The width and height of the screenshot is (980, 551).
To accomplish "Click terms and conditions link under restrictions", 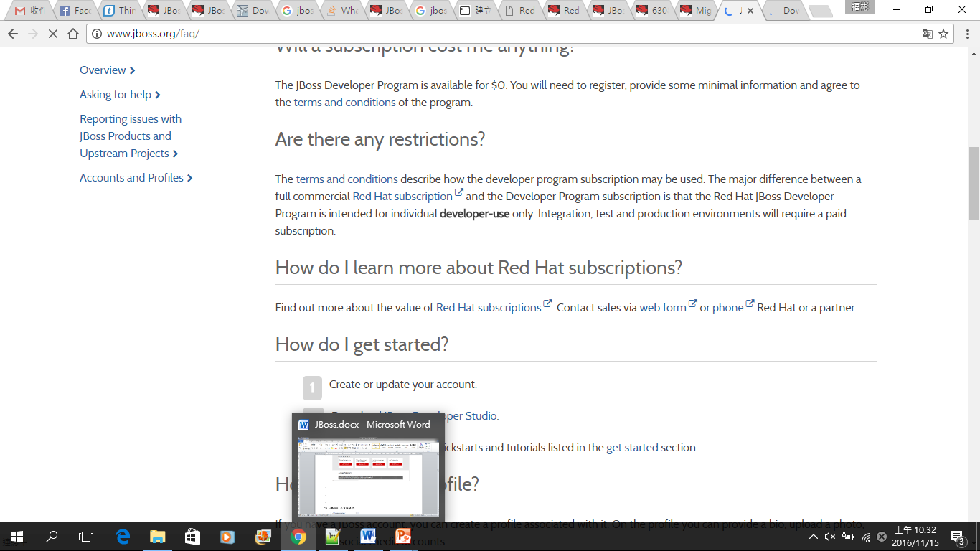I will 347,179.
